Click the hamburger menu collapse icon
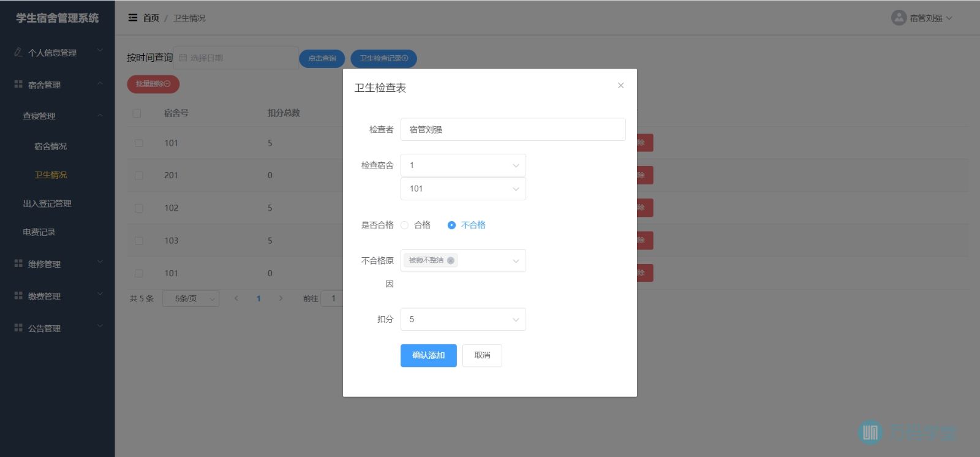The height and width of the screenshot is (457, 980). coord(132,18)
